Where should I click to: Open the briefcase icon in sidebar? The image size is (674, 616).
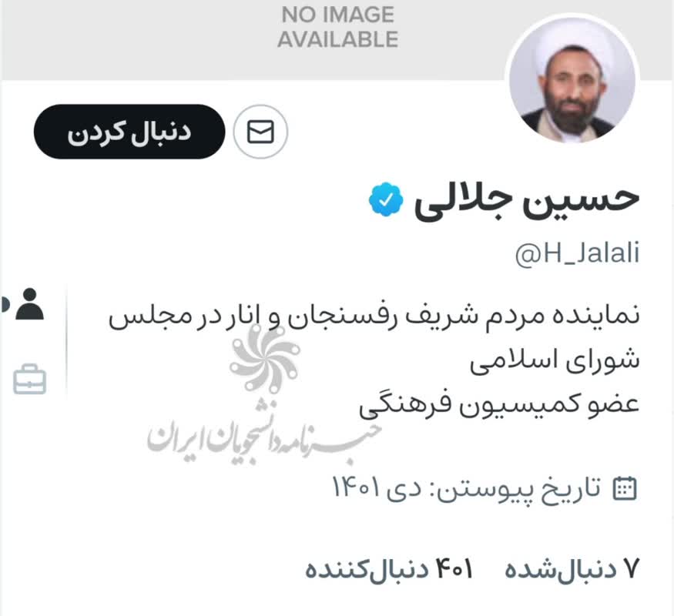click(30, 380)
